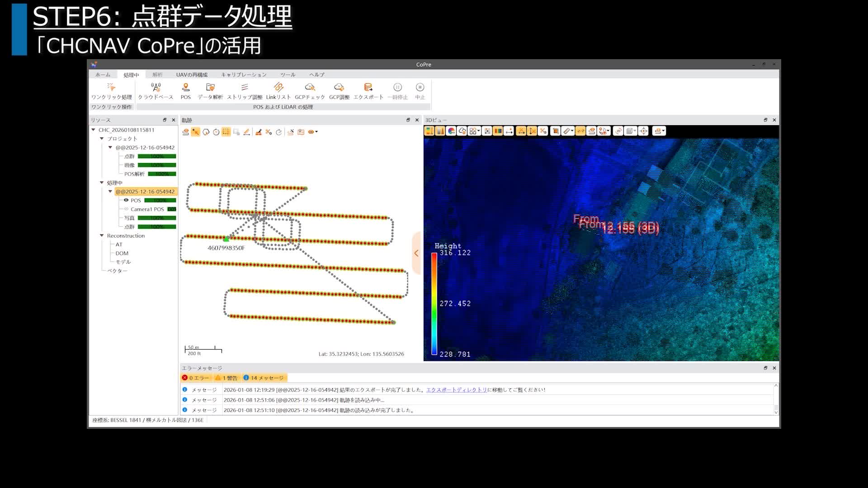
Task: Show the hidden Camera1 POS layer
Action: pyautogui.click(x=126, y=209)
